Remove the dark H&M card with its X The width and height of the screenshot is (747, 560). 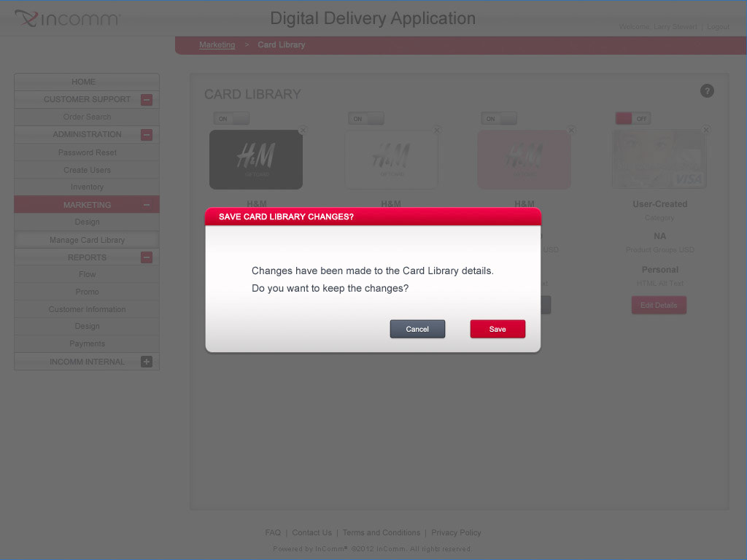303,130
